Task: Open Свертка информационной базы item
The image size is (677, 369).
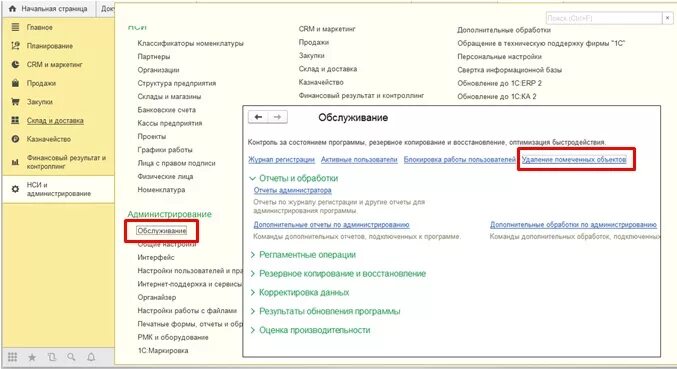Action: (509, 70)
